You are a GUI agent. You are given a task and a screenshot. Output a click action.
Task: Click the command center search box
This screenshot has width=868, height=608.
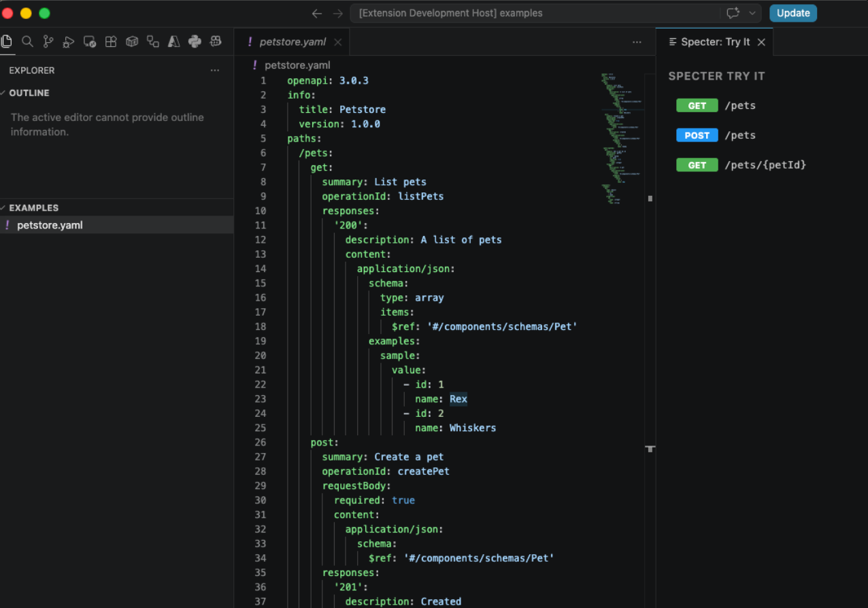click(535, 13)
